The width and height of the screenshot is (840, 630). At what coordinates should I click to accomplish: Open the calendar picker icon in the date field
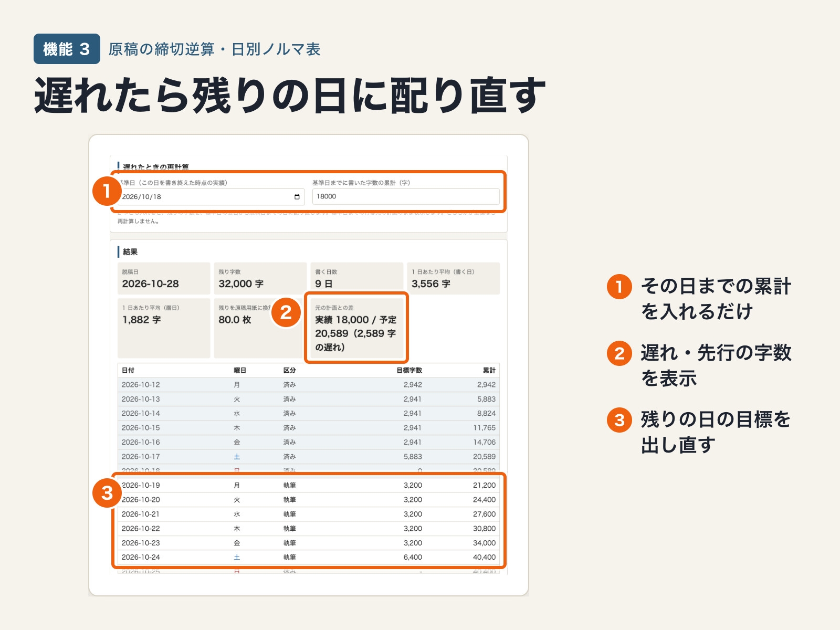click(x=297, y=197)
